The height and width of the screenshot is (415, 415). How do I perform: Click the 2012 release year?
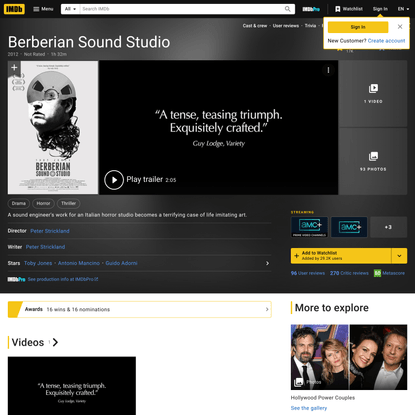13,54
